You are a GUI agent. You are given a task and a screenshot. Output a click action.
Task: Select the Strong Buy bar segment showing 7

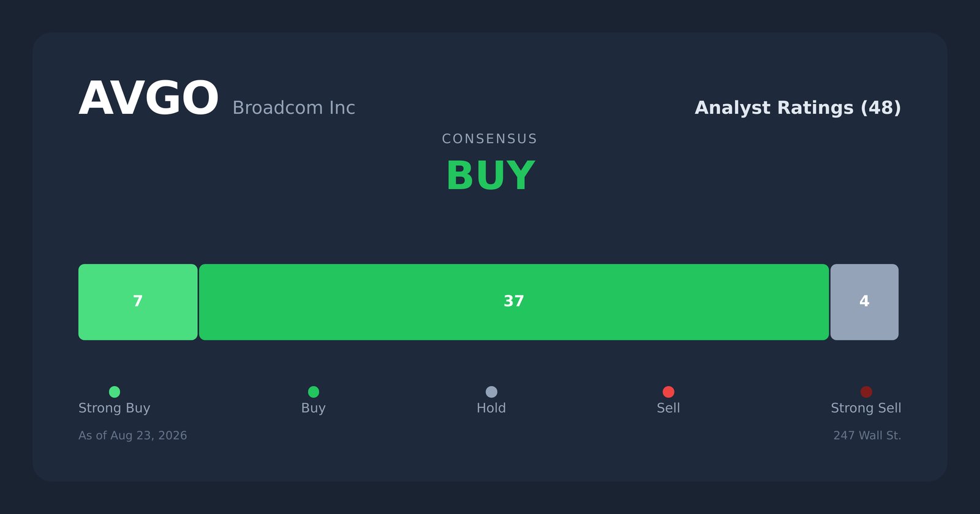pyautogui.click(x=138, y=302)
